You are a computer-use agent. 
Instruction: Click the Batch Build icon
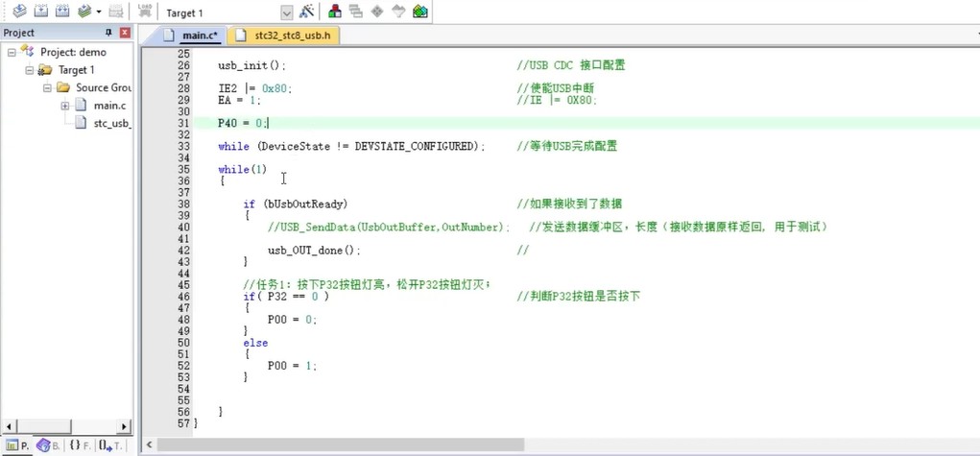click(x=84, y=11)
